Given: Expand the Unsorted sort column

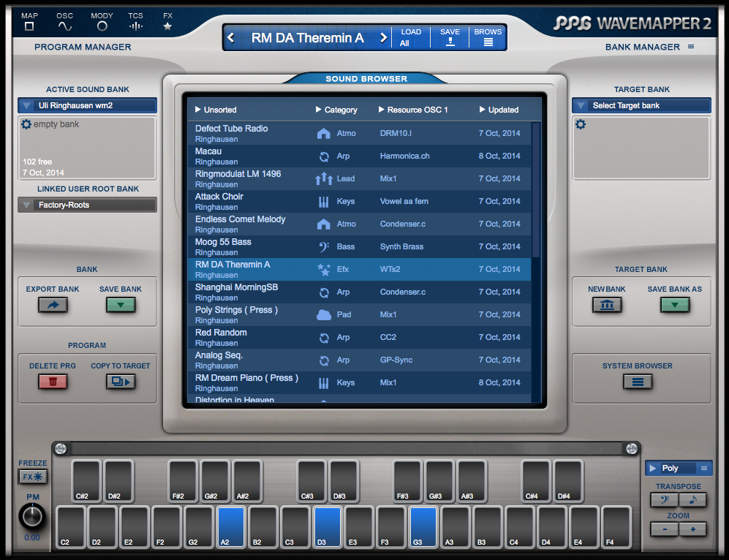Looking at the screenshot, I should [216, 110].
